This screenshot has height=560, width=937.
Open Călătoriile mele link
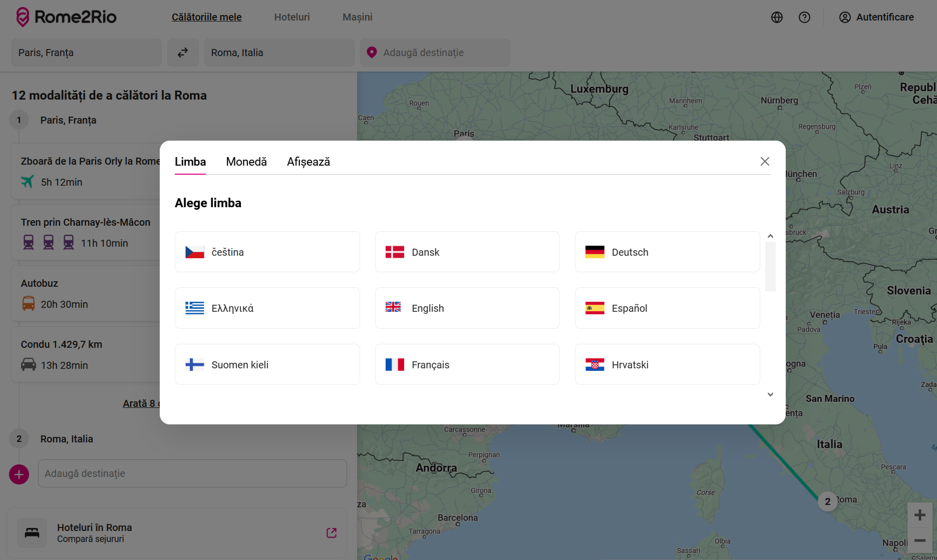[207, 17]
